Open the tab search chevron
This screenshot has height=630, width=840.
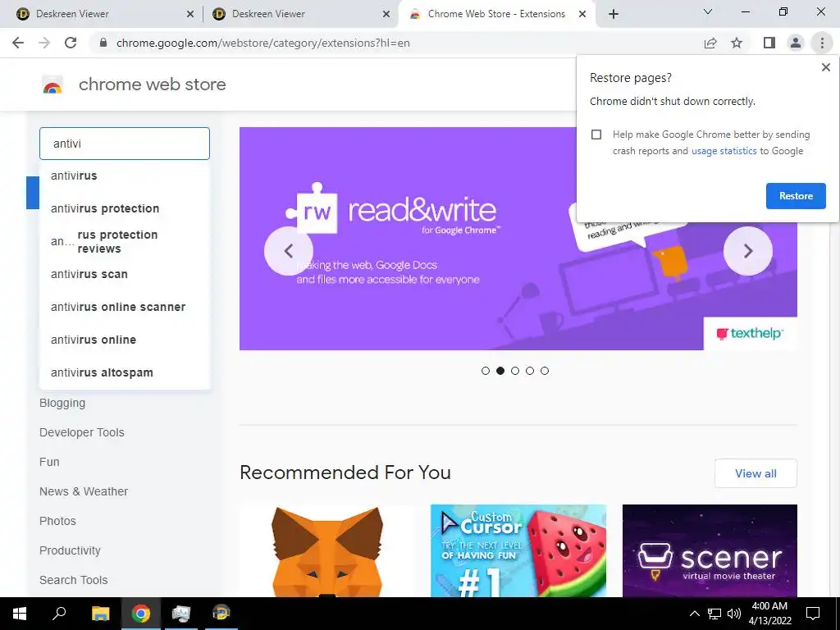click(x=708, y=11)
